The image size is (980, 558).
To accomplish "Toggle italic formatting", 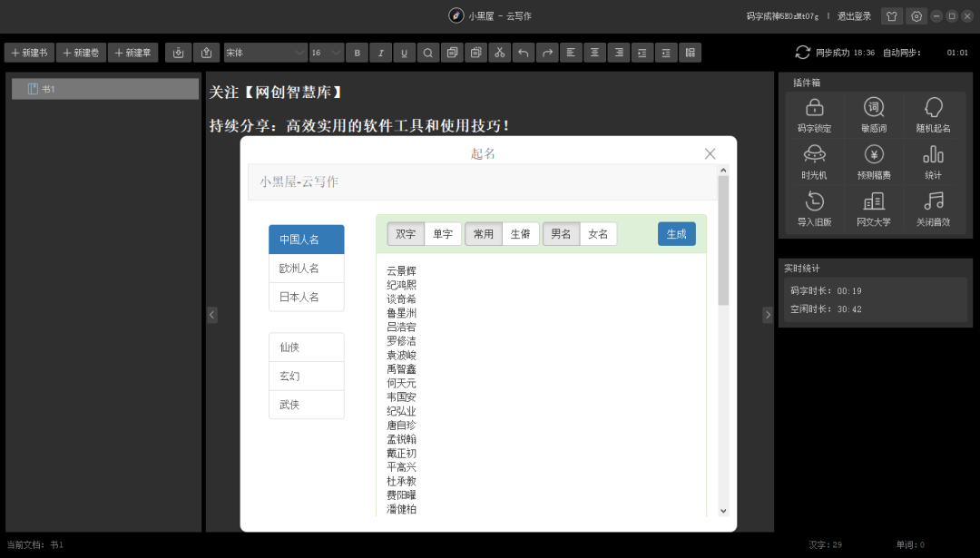I will coord(380,53).
